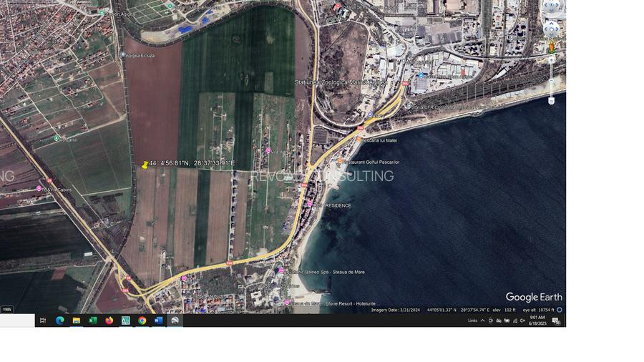Open Excel from the taskbar
Viewport: 644px width, 362px height.
click(x=92, y=321)
